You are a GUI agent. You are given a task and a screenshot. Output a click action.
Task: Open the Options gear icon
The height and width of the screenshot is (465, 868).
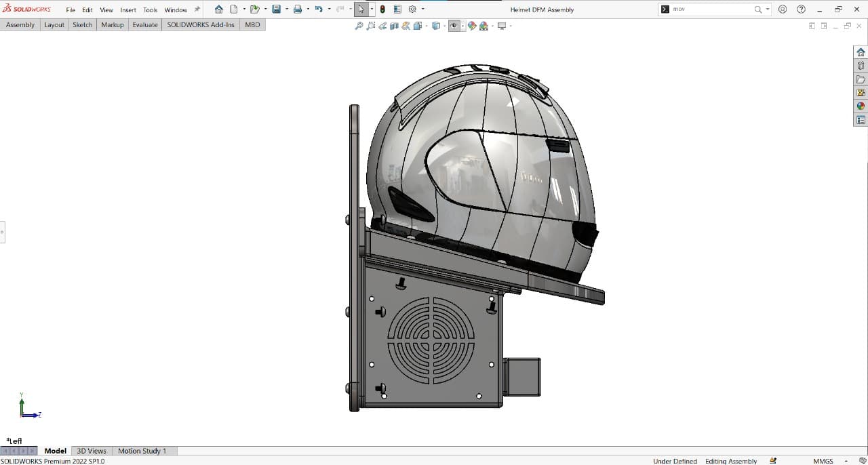click(412, 9)
